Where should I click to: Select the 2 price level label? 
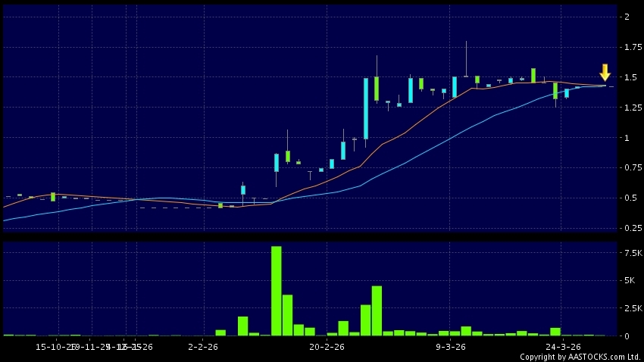click(x=626, y=17)
